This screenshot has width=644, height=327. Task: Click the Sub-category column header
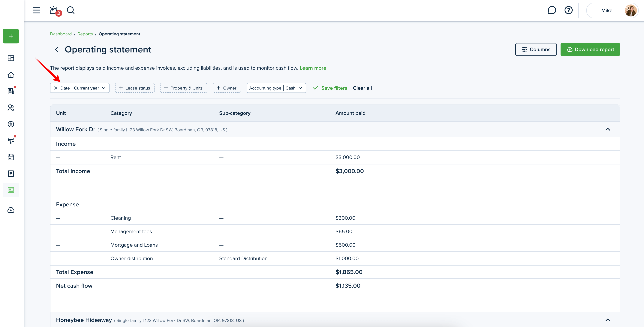tap(234, 113)
